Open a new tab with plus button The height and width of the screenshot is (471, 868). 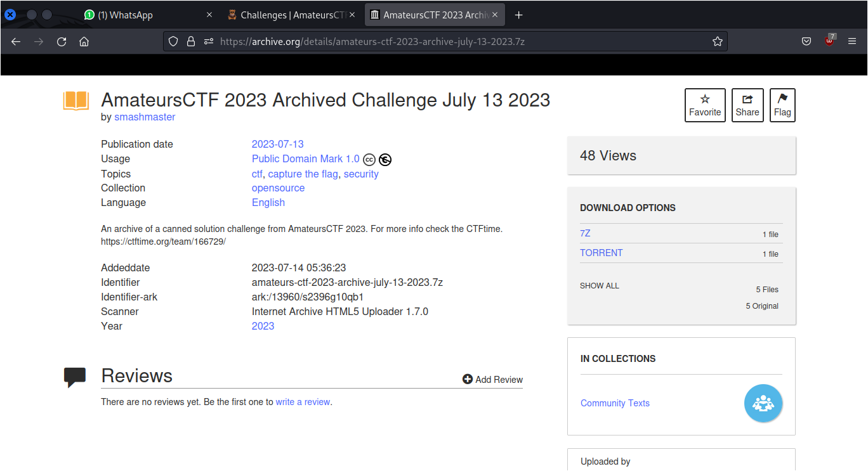(518, 15)
